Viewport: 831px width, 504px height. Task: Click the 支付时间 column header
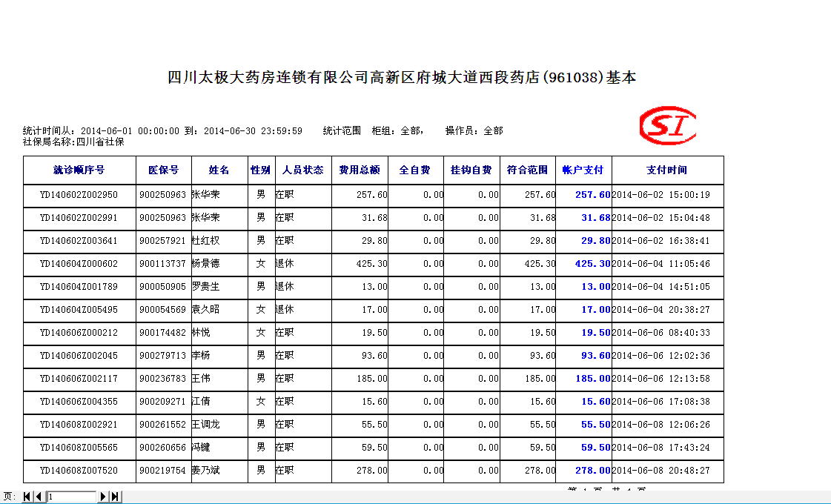click(x=666, y=170)
